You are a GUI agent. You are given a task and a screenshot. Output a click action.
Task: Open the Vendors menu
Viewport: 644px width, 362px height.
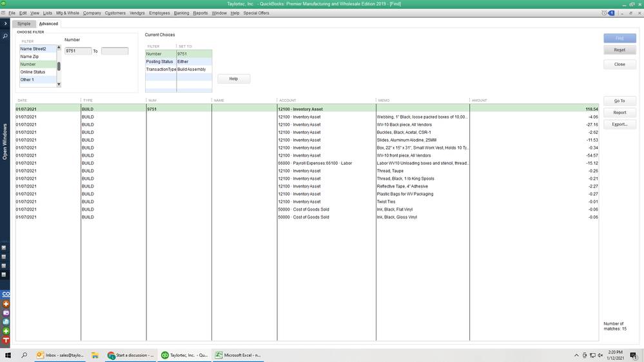137,13
